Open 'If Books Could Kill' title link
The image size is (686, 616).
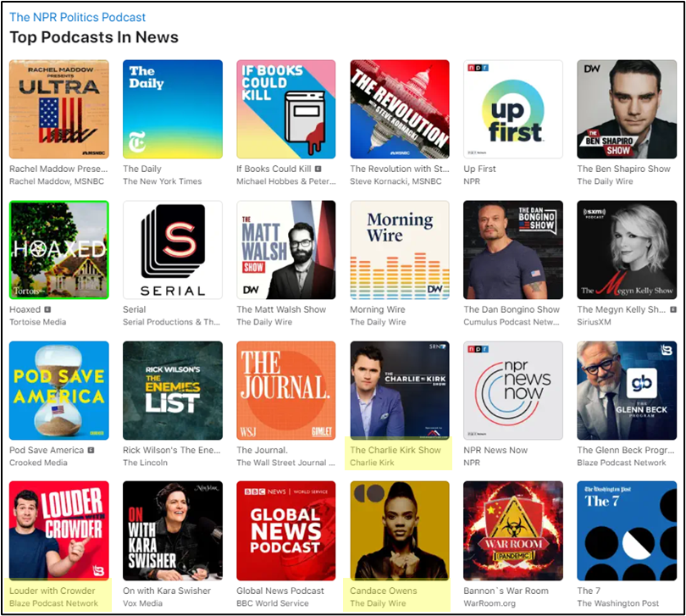pyautogui.click(x=274, y=169)
